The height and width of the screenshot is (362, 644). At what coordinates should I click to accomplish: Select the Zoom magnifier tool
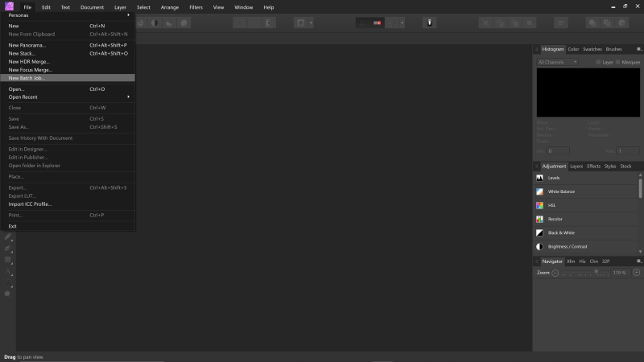coord(8,294)
